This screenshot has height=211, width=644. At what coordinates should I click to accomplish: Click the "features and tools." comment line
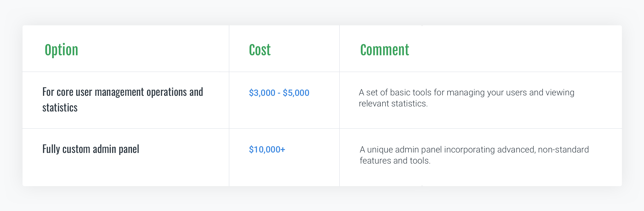395,161
